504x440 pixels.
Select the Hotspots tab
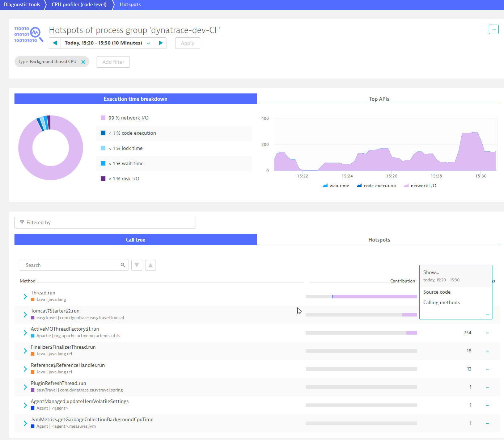click(x=379, y=240)
